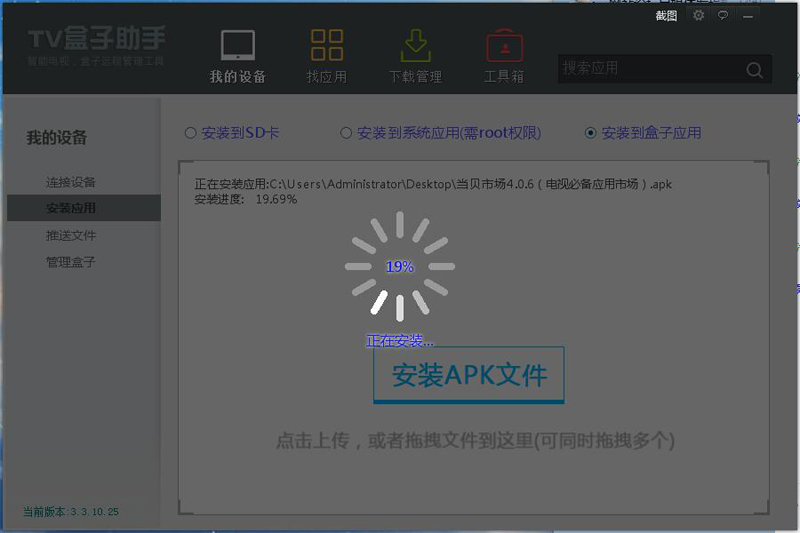
Task: Click the 截图 screenshot button
Action: pos(666,16)
